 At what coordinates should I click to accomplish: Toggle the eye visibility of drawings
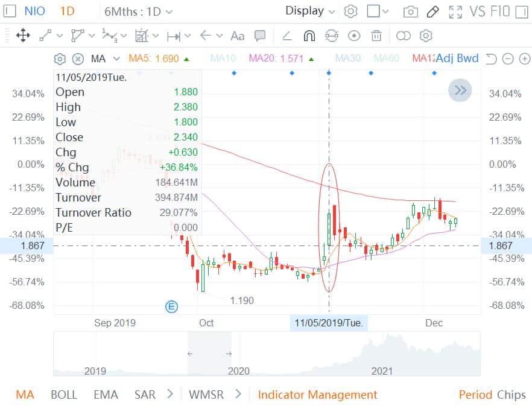[x=354, y=36]
